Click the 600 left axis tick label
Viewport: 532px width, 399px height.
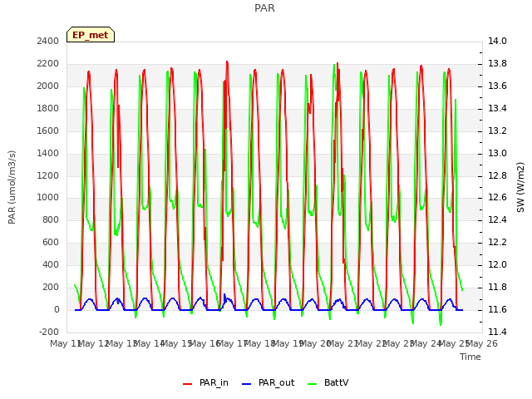(x=51, y=242)
